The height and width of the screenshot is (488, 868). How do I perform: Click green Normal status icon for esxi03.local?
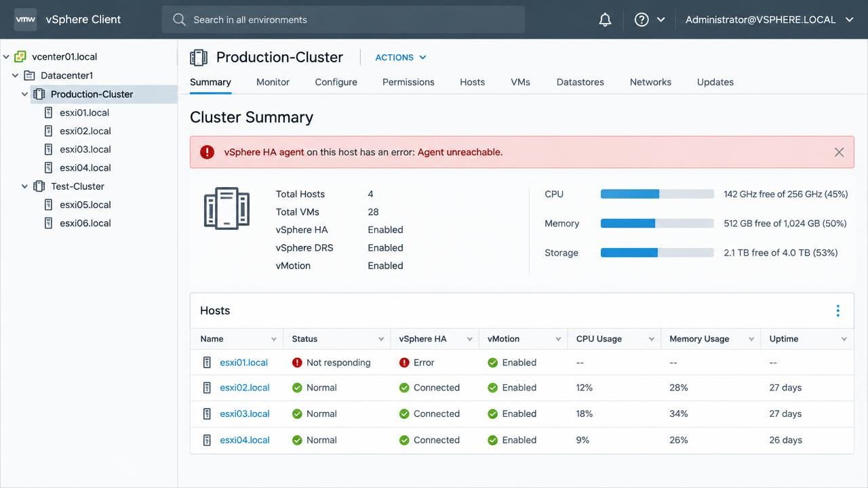coord(297,413)
